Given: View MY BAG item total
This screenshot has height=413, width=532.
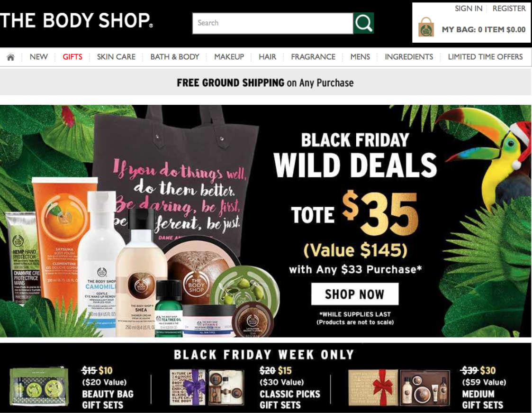Looking at the screenshot, I should [x=484, y=29].
